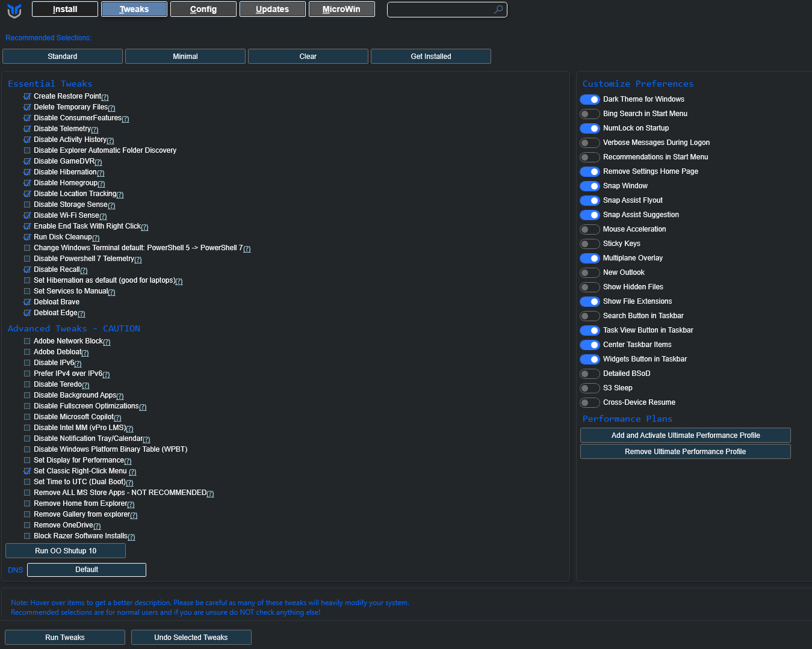Check Block Razer Software Installs checkbox

click(x=27, y=536)
